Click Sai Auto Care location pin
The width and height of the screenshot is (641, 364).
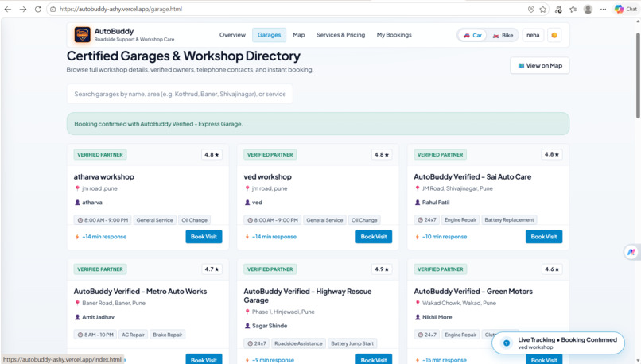coord(418,188)
